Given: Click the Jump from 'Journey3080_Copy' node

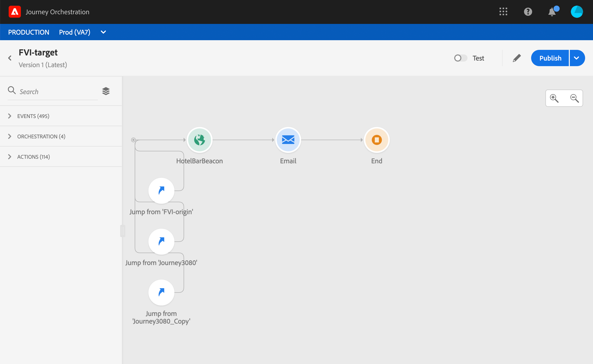Looking at the screenshot, I should pyautogui.click(x=161, y=293).
